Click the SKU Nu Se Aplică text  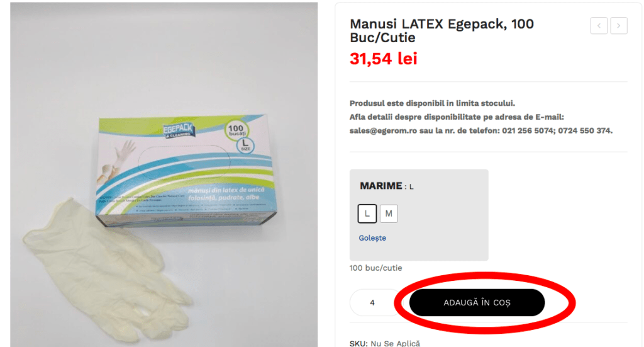385,343
